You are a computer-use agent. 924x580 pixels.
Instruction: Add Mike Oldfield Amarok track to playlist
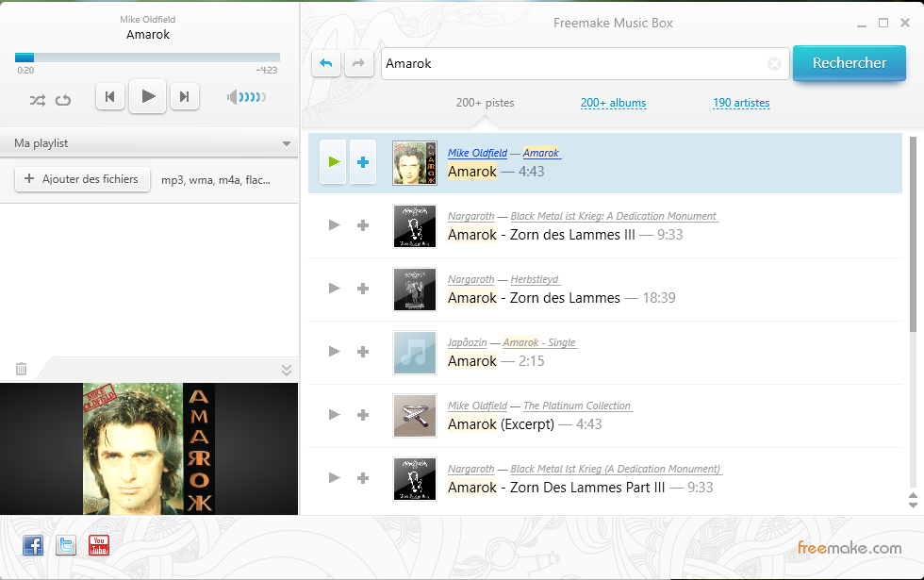[x=363, y=162]
